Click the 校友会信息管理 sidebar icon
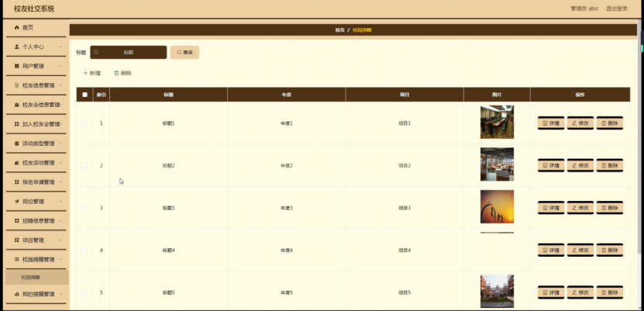 17,105
